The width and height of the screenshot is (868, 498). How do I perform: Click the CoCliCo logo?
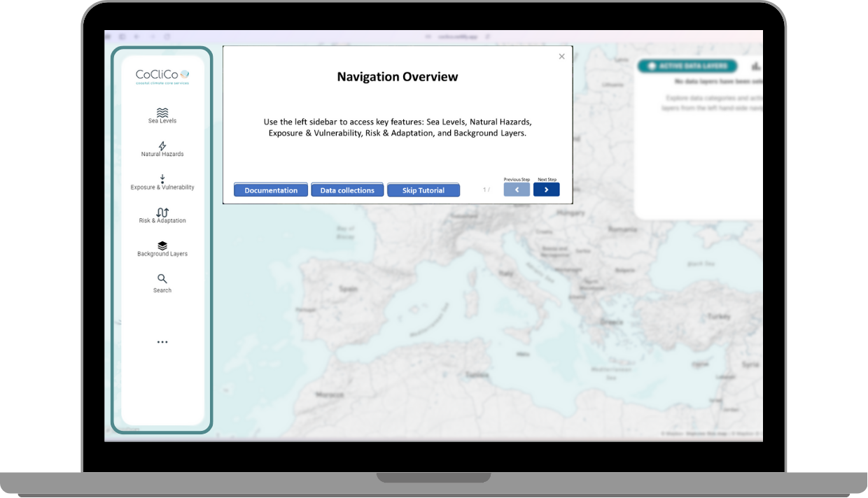pyautogui.click(x=162, y=76)
